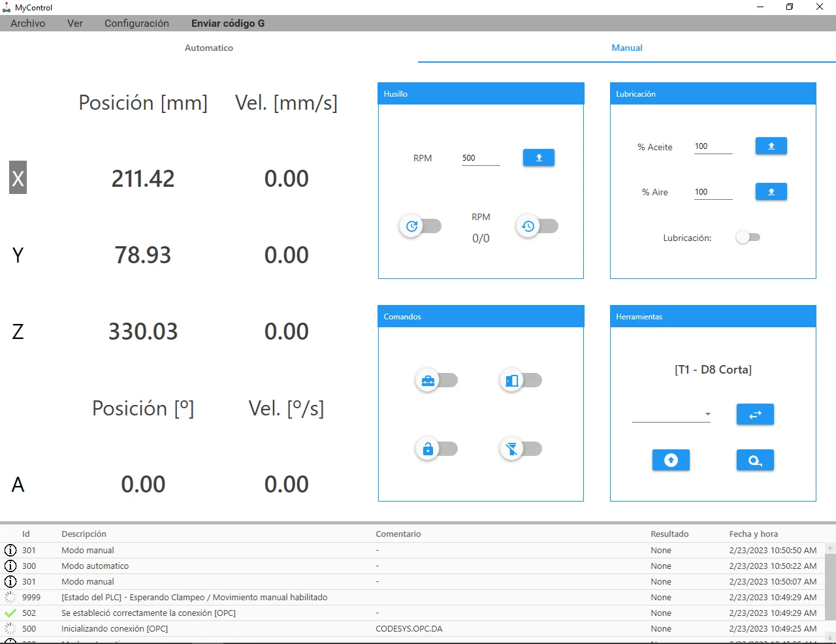Open the tool selection dropdown in Herramientas
836x644 pixels.
coord(671,414)
